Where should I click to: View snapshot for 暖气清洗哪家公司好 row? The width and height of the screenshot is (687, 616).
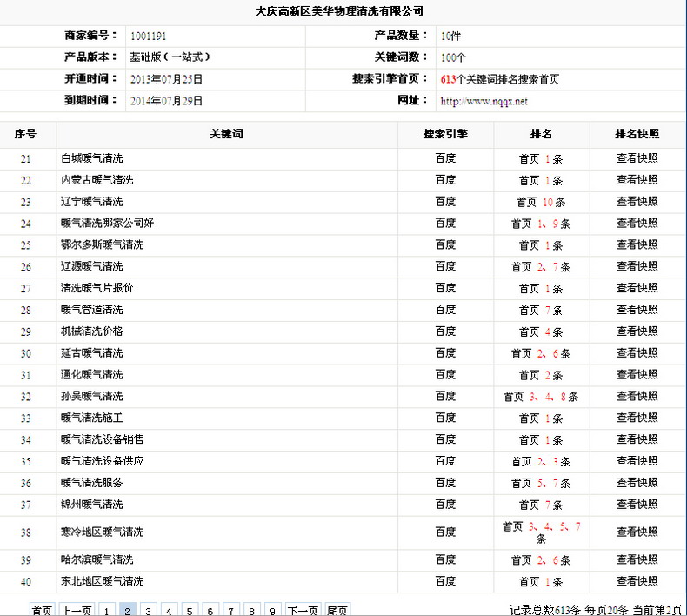pyautogui.click(x=637, y=223)
